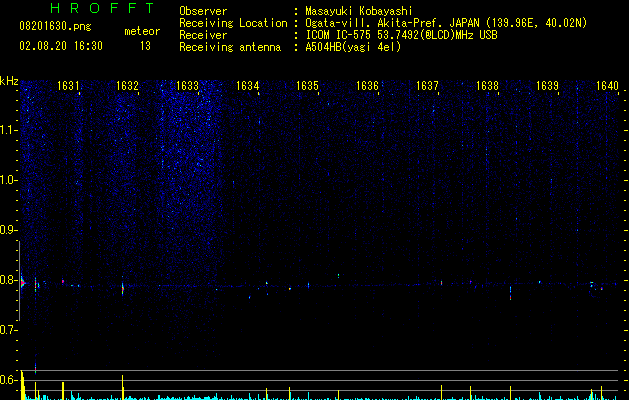The image size is (629, 400).
Task: Click the Receiver label
Action: click(203, 35)
